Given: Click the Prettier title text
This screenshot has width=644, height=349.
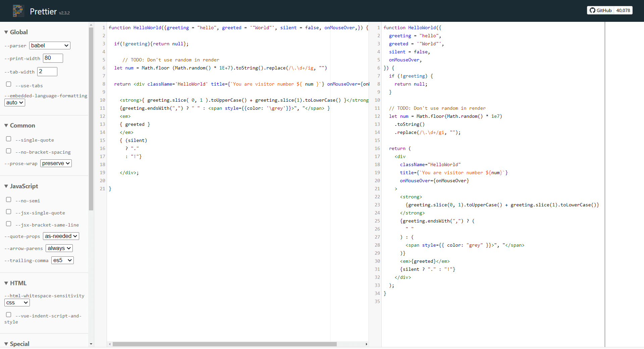Looking at the screenshot, I should coord(43,11).
